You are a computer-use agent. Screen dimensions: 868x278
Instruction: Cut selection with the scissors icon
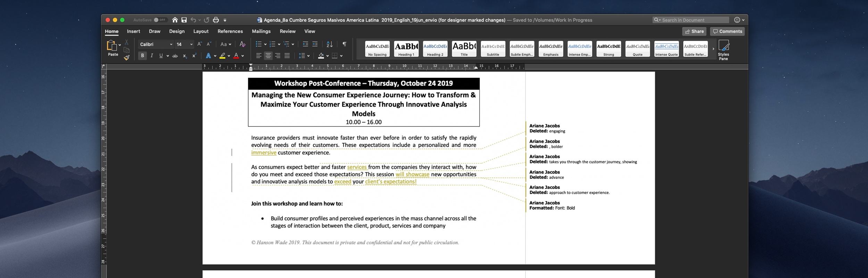(x=127, y=42)
